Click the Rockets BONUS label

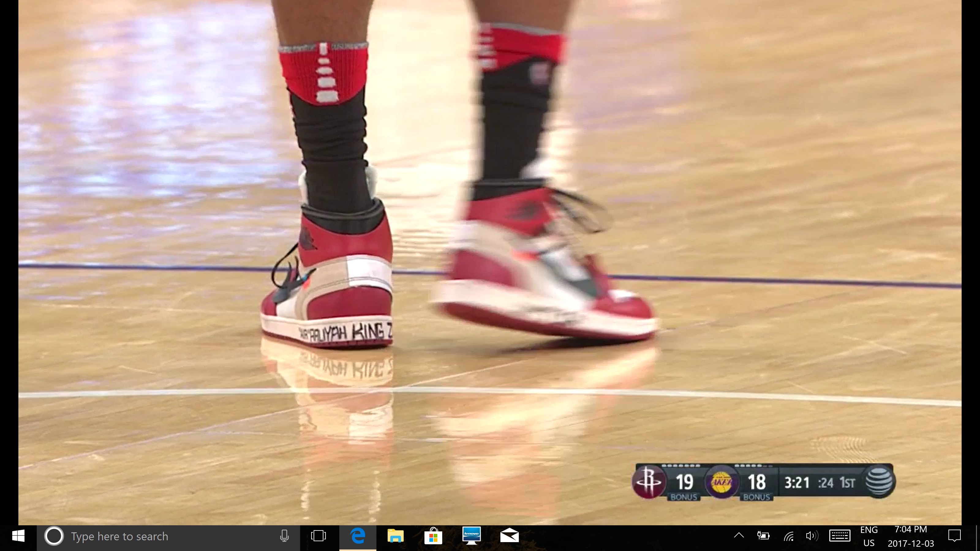coord(684,497)
